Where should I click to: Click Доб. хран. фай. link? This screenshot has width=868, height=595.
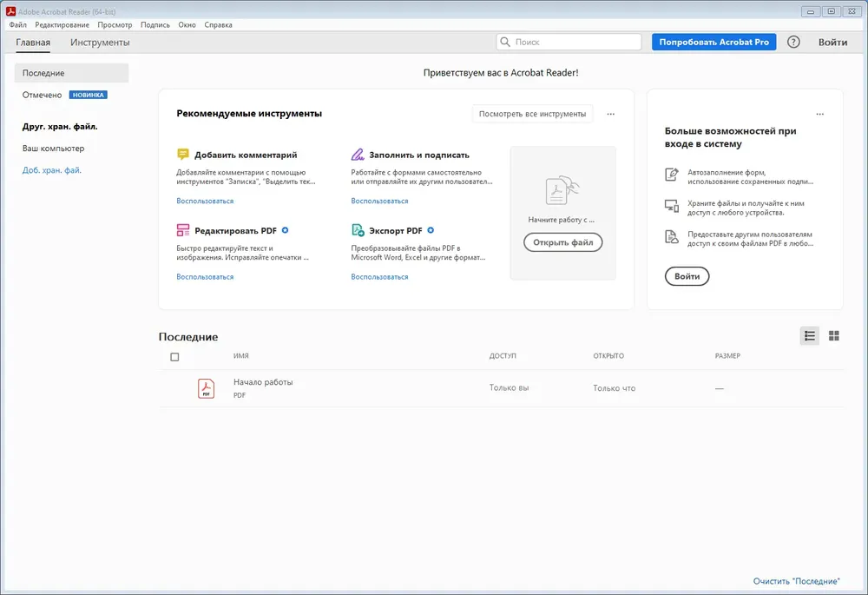[x=51, y=170]
